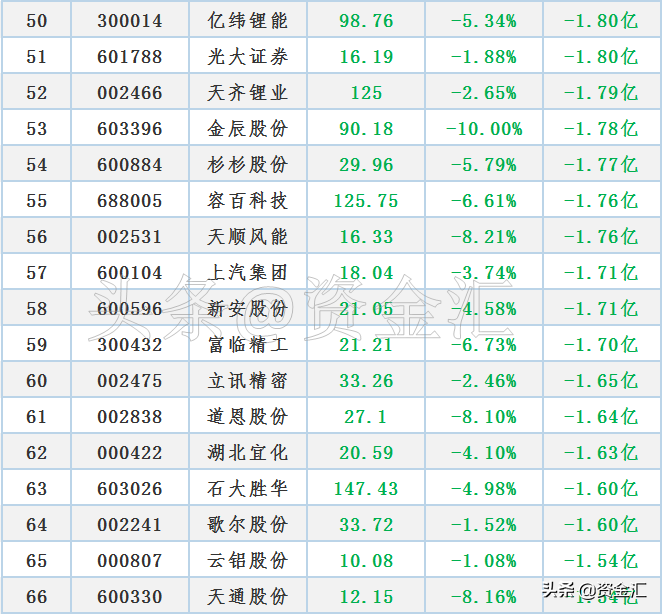Select the -1.80亿 value for 光大证券
662x614 pixels.
(601, 57)
